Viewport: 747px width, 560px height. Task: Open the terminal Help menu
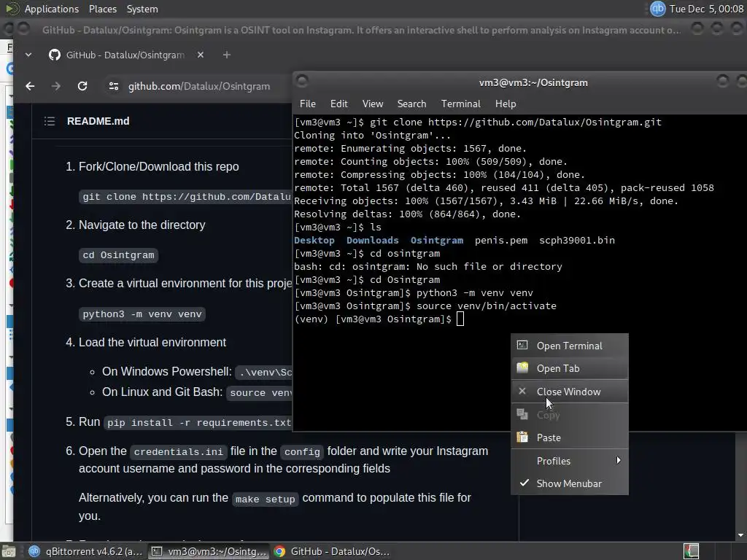point(506,104)
